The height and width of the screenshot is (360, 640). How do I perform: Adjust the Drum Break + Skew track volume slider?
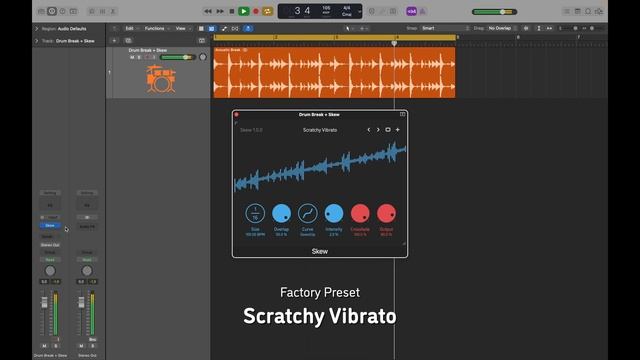[177, 58]
